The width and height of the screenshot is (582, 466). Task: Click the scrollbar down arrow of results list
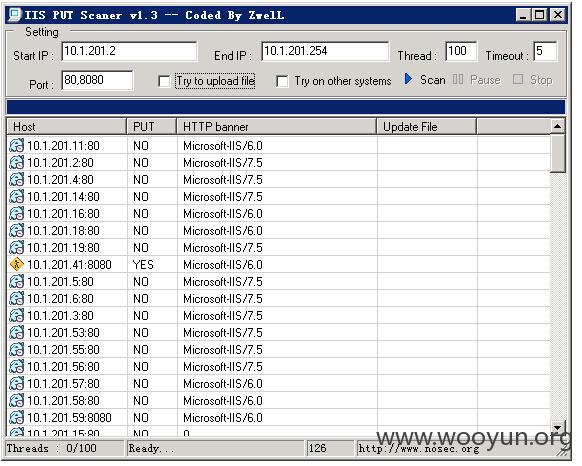point(558,428)
